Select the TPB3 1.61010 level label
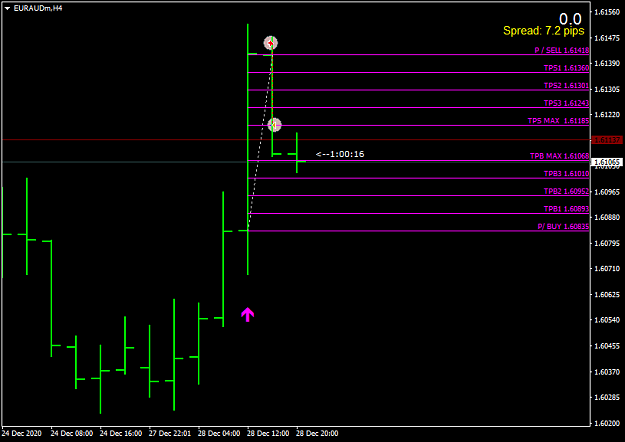625x442 pixels. tap(566, 174)
